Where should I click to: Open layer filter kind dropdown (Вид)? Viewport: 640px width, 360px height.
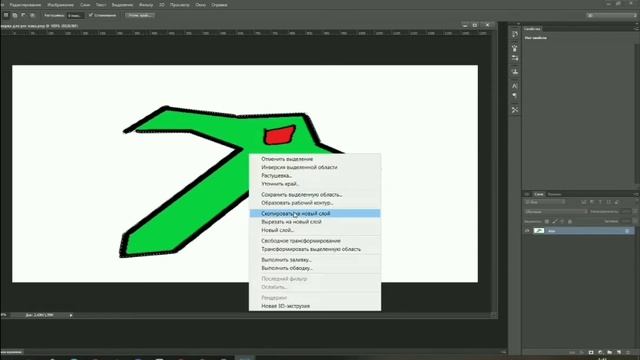tap(545, 202)
